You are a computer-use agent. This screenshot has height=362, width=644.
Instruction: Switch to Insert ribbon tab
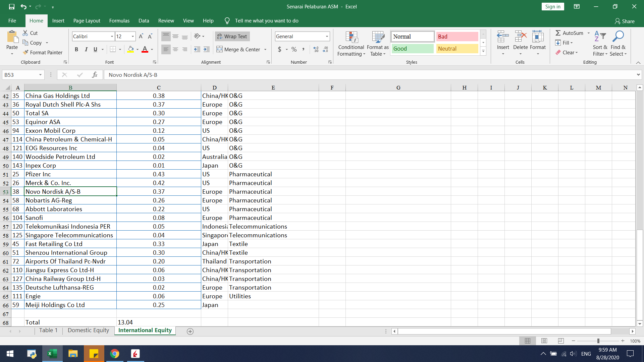pyautogui.click(x=58, y=20)
